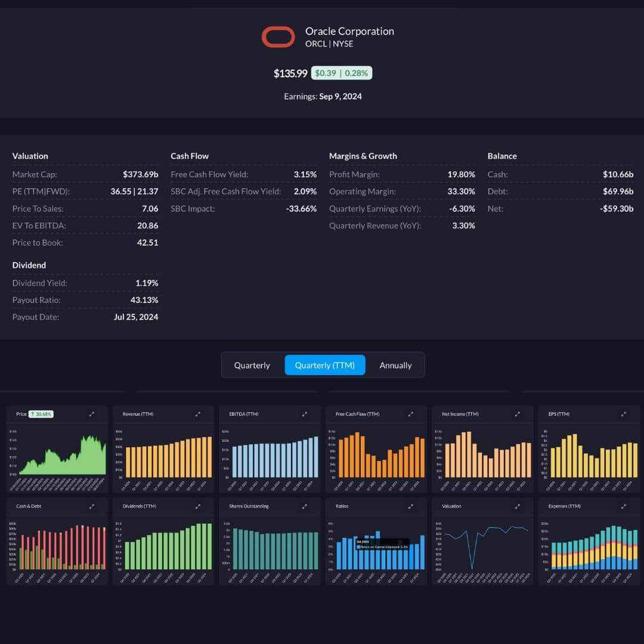Click the green $0.39 | 0.28% change badge
This screenshot has width=644, height=644.
[341, 73]
